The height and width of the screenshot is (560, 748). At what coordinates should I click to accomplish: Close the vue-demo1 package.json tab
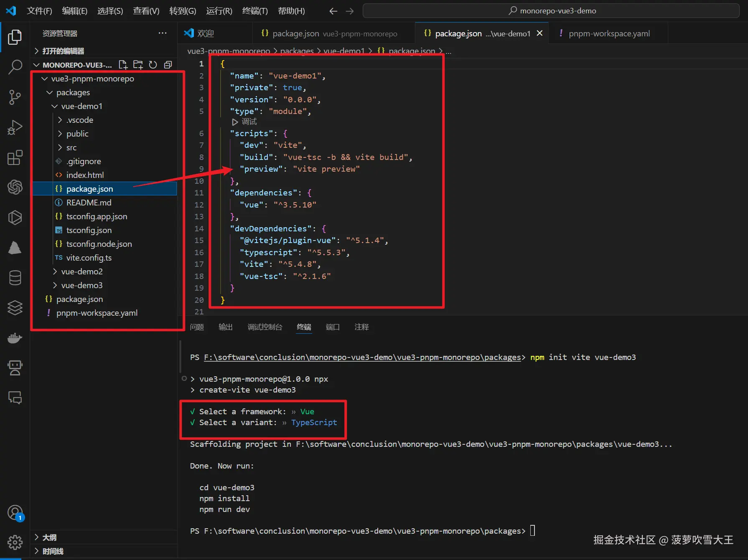click(x=540, y=33)
